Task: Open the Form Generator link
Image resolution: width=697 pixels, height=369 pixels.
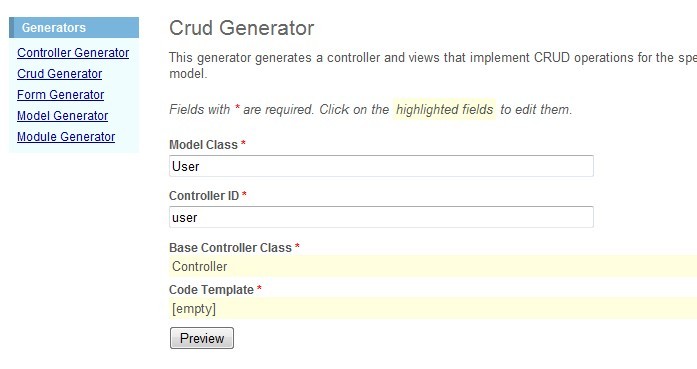Action: click(x=60, y=94)
